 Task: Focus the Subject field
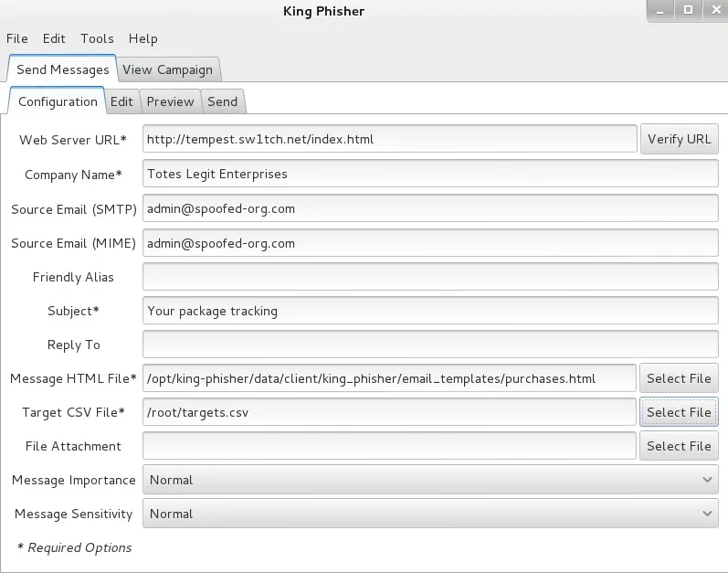[430, 310]
